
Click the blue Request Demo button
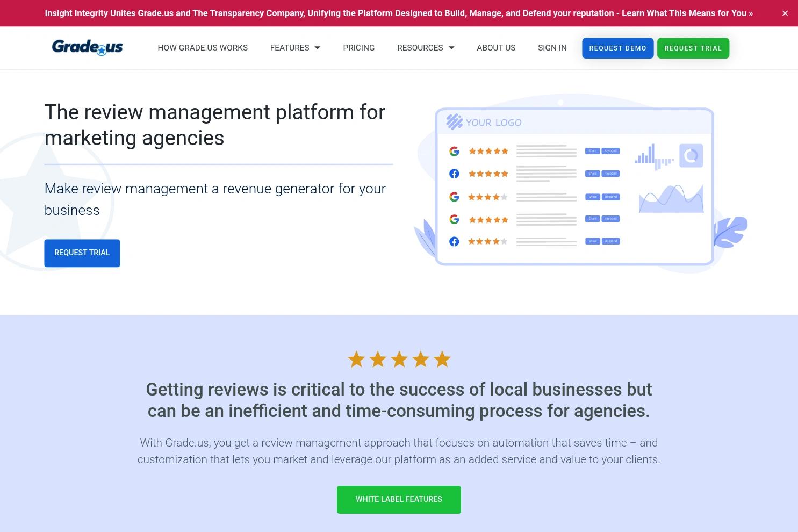617,48
